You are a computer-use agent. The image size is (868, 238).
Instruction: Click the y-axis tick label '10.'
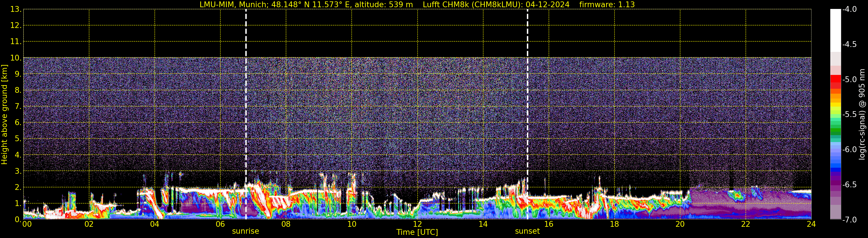[x=16, y=58]
